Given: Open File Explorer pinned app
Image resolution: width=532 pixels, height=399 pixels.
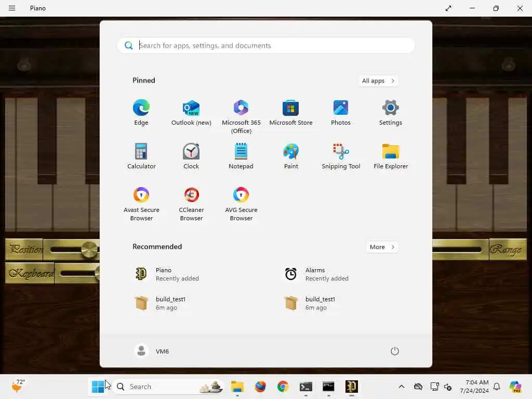Looking at the screenshot, I should (x=391, y=156).
